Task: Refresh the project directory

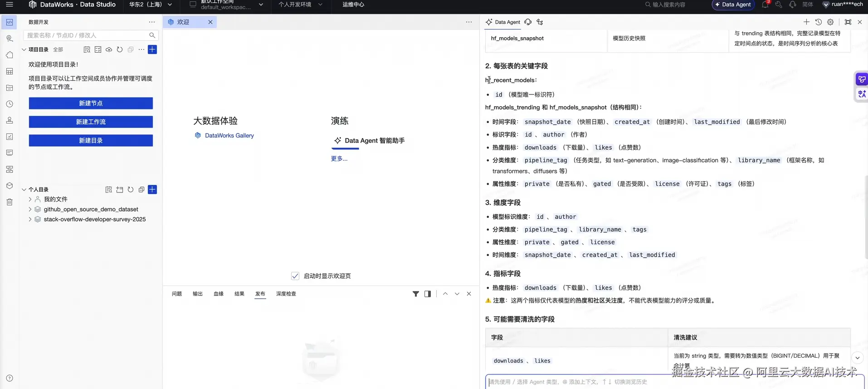Action: (120, 49)
